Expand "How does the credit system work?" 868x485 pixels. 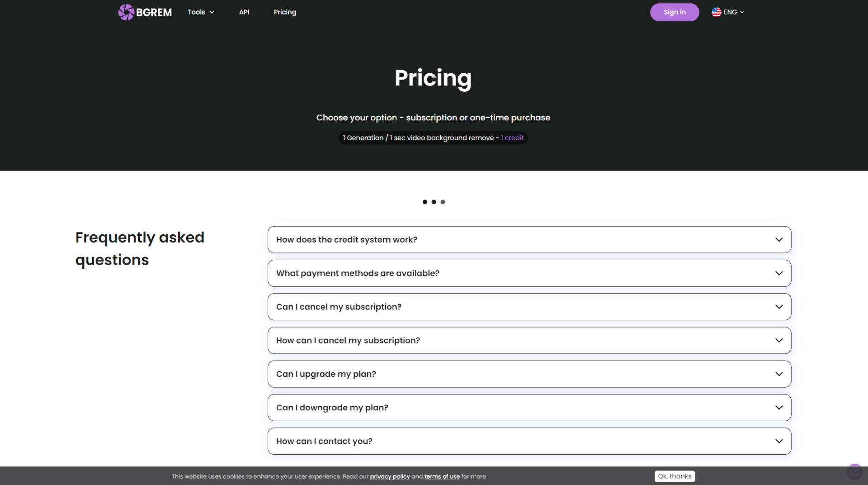(x=529, y=240)
